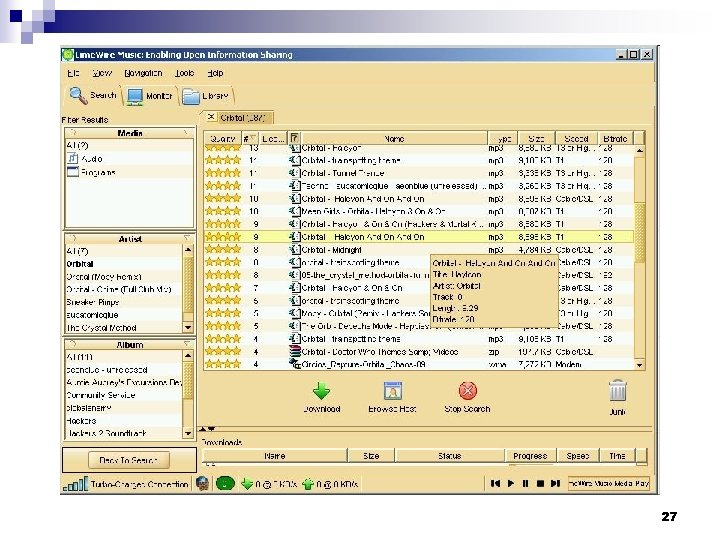This screenshot has height=540, width=720.
Task: Click the previous track media button
Action: click(x=495, y=483)
